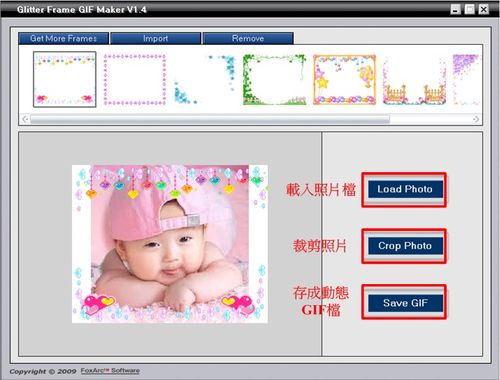The image size is (500, 380).
Task: Minimize the Glitter Frame GIF Maker window
Action: (x=456, y=9)
